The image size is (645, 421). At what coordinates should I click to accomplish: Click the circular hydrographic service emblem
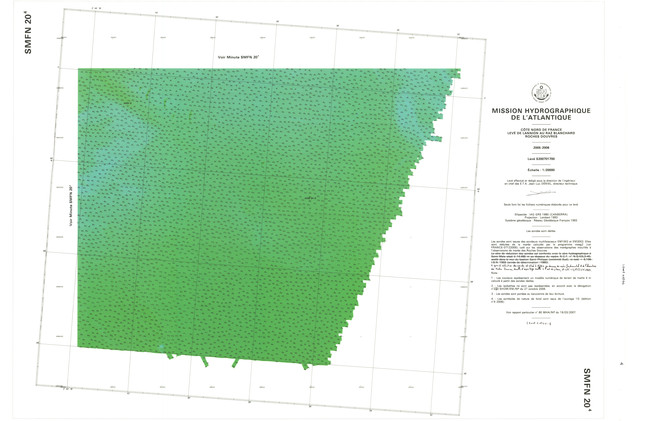tap(541, 92)
